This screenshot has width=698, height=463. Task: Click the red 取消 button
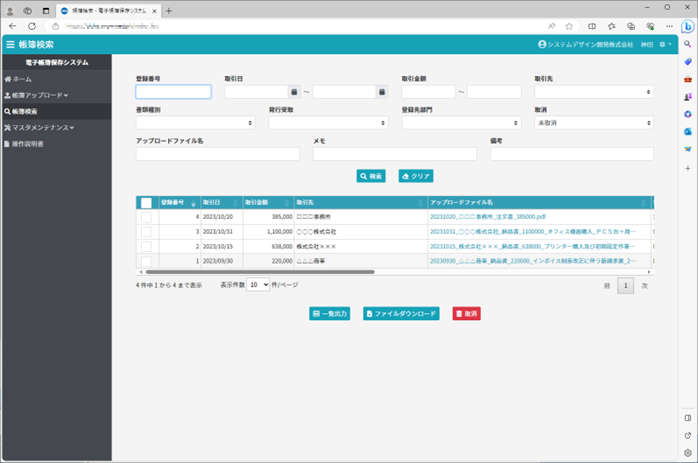pyautogui.click(x=467, y=314)
